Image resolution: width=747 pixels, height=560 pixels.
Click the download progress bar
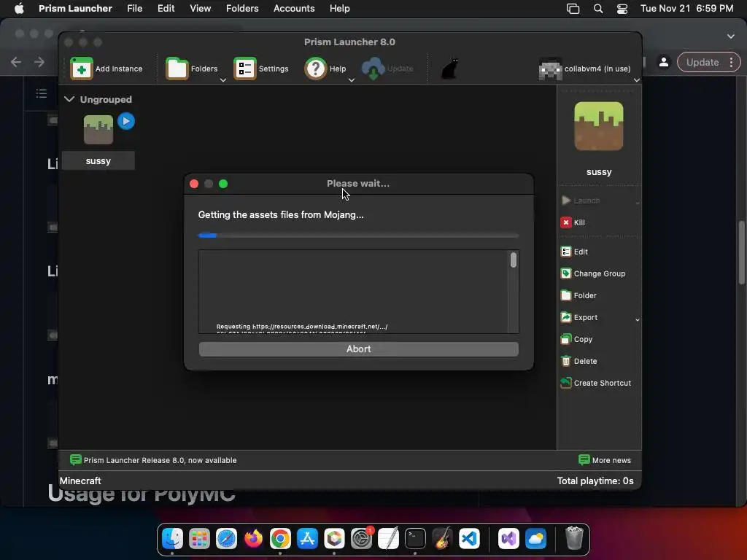(359, 236)
